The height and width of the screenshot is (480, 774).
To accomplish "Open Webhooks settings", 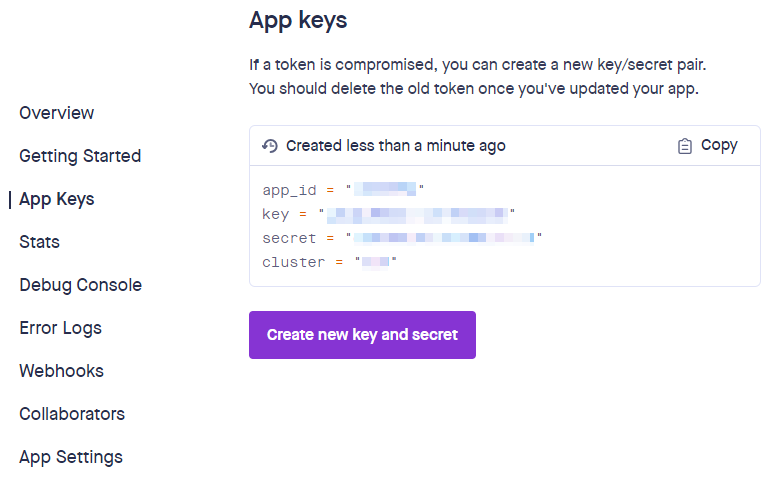I will [62, 371].
